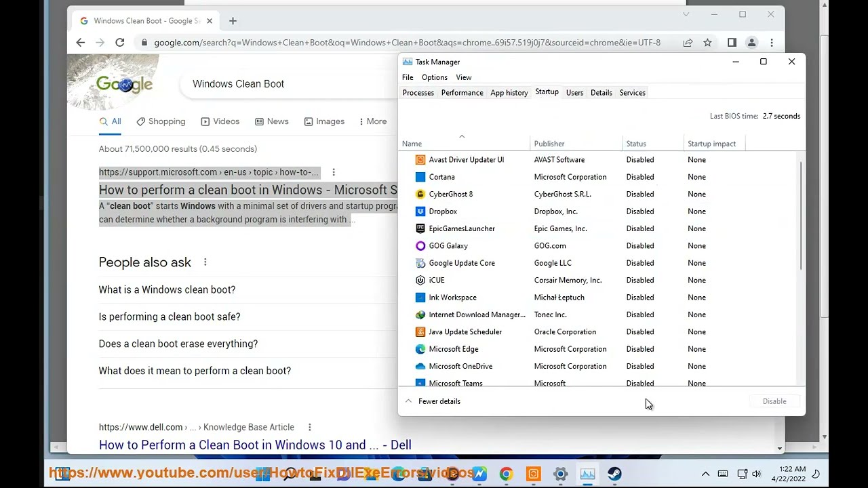Open the Task Manager File menu
This screenshot has width=868, height=488.
[408, 77]
